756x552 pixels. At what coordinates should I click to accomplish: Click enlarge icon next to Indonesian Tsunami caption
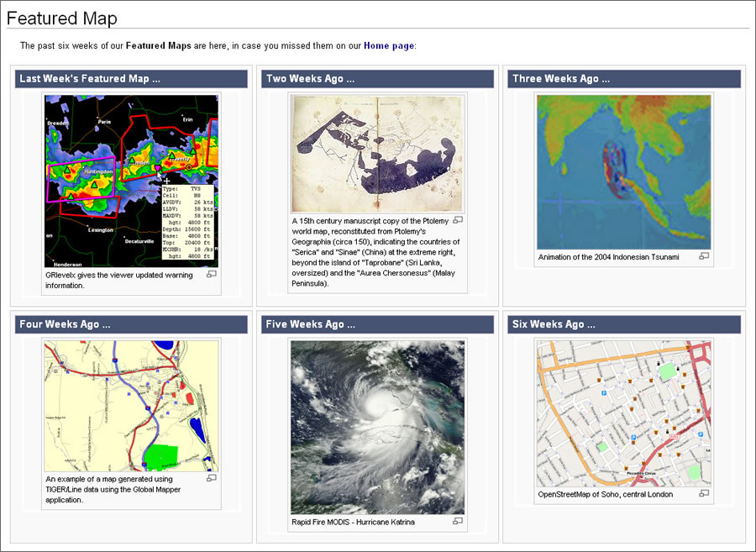pos(704,256)
